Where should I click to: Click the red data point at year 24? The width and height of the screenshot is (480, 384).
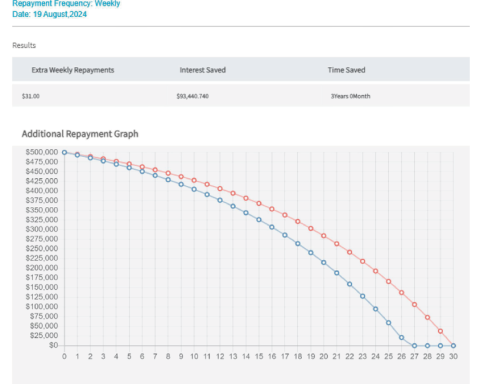pyautogui.click(x=376, y=271)
